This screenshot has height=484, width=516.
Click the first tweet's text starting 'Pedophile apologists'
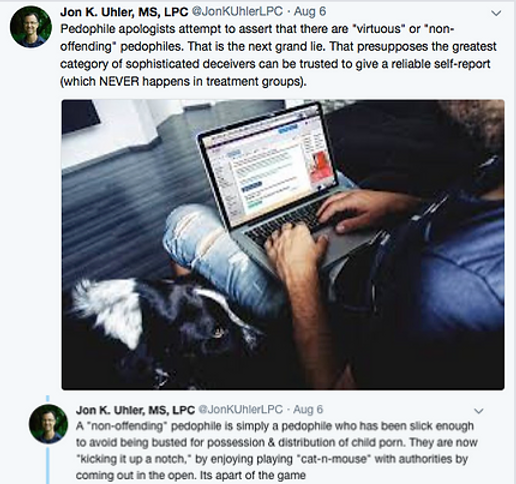(x=278, y=55)
